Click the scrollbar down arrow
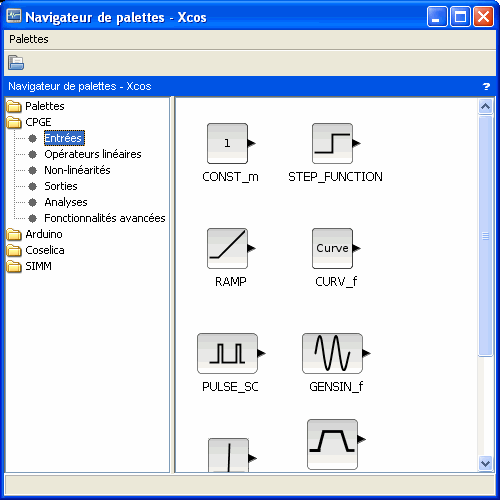Screen dimensions: 500x500 pyautogui.click(x=486, y=463)
